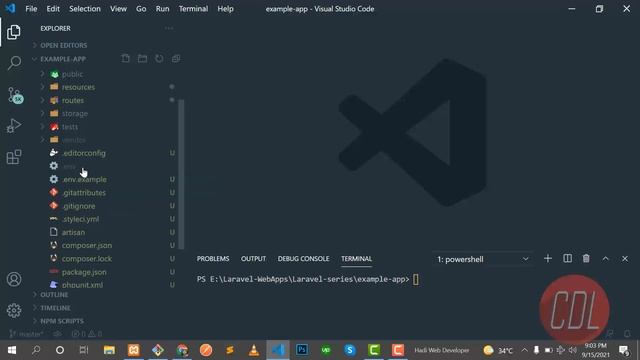Open the Run and Debug view

pyautogui.click(x=14, y=126)
